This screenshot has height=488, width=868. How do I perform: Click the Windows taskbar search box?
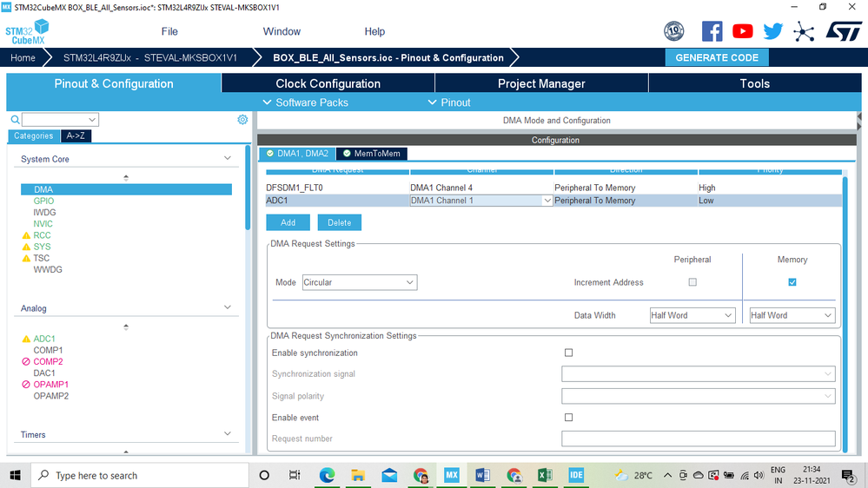(x=140, y=475)
